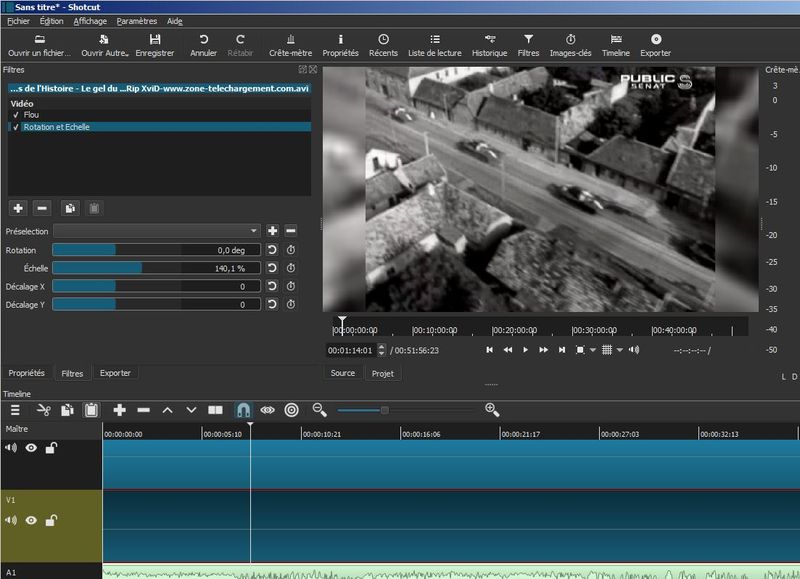800x579 pixels.
Task: Open the Liste de lecture panel
Action: pyautogui.click(x=434, y=45)
